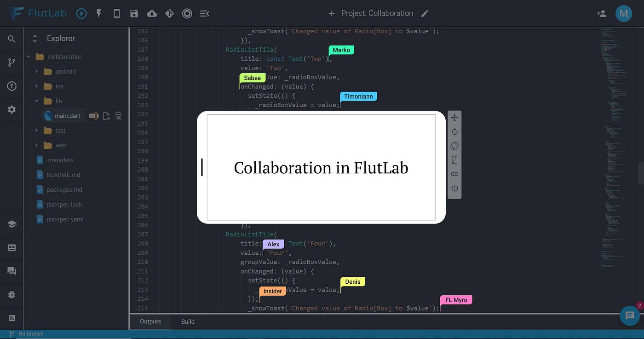Click the move file icon beside main.dart
644x339 pixels.
click(106, 116)
